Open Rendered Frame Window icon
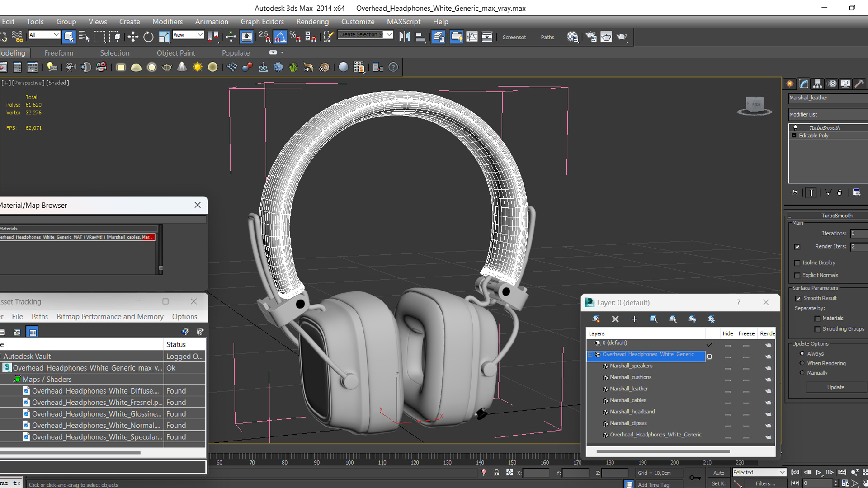This screenshot has width=868, height=488. (606, 37)
